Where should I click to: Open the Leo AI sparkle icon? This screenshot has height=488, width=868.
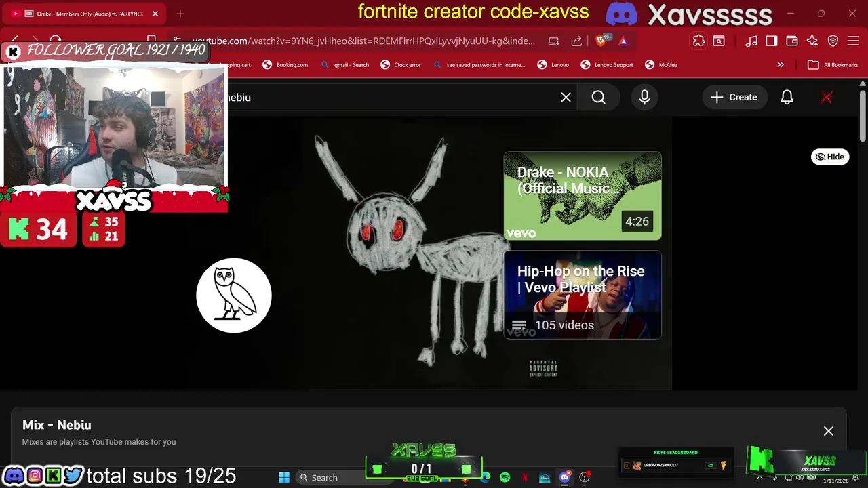[x=812, y=41]
